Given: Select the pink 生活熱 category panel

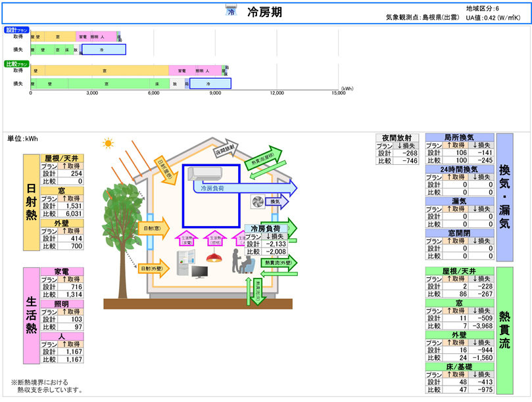Looking at the screenshot, I should 31,316.
